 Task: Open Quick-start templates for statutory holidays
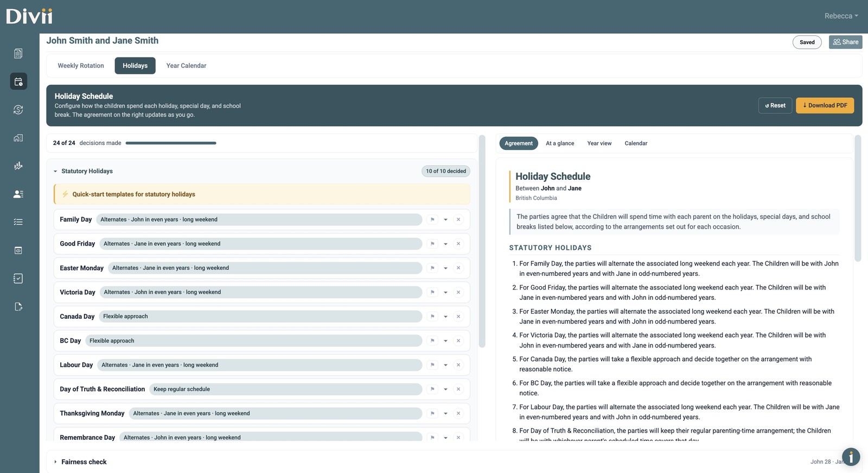tap(262, 194)
